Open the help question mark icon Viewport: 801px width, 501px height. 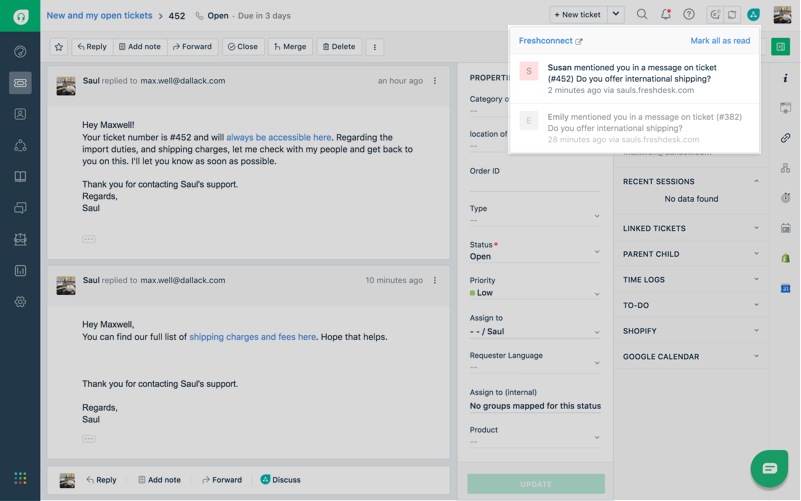(x=689, y=14)
